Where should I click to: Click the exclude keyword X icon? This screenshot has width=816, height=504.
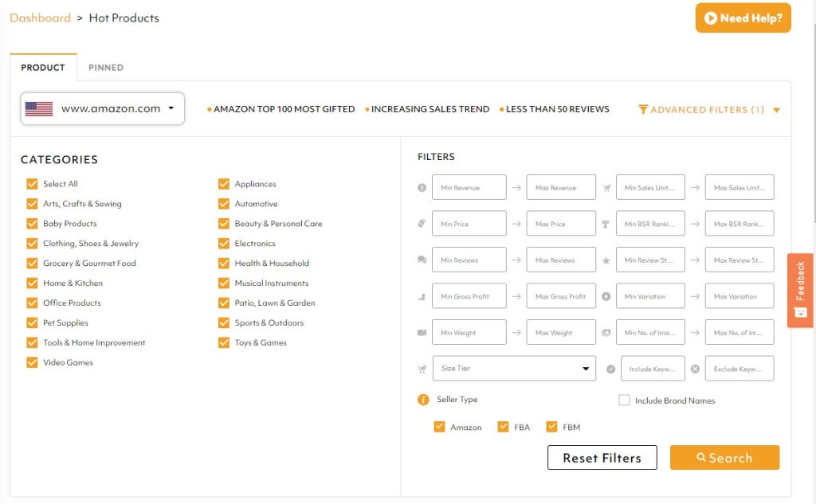point(695,369)
